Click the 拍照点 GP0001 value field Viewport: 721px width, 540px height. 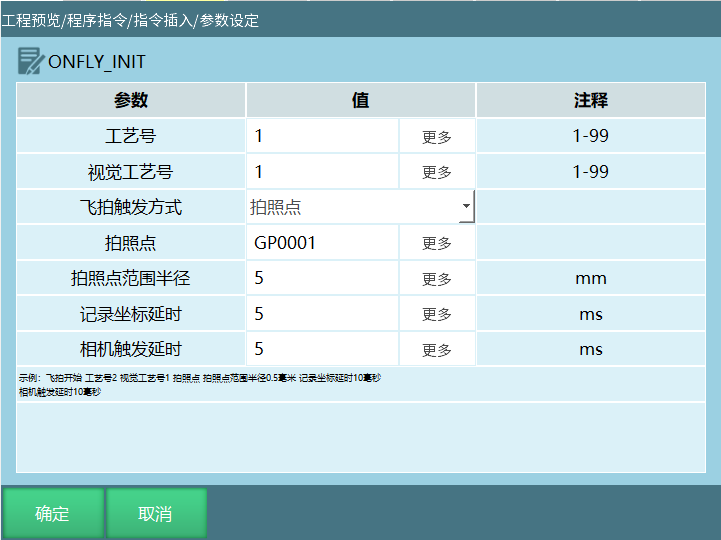tap(322, 243)
